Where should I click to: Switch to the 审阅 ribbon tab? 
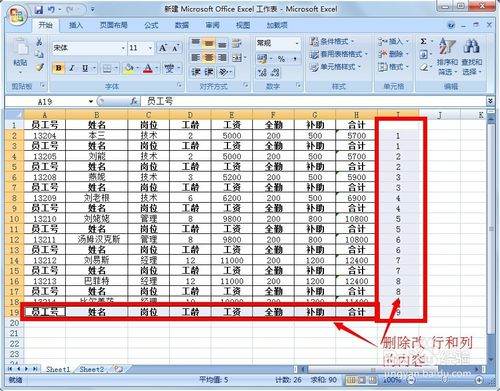pos(212,25)
